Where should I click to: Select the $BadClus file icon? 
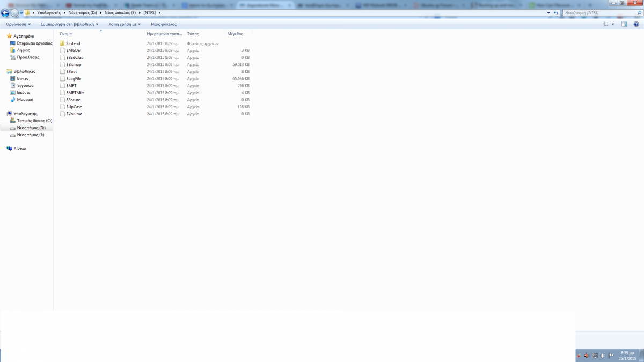tap(62, 57)
